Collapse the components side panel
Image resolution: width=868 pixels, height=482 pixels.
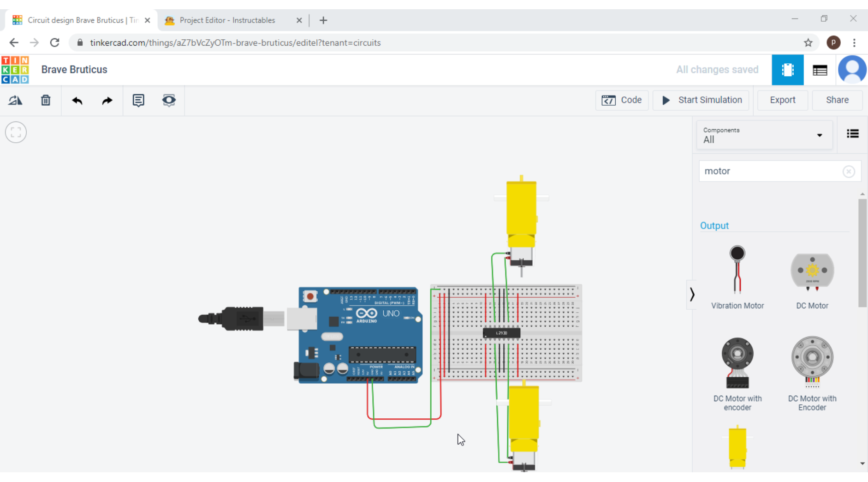pyautogui.click(x=692, y=295)
